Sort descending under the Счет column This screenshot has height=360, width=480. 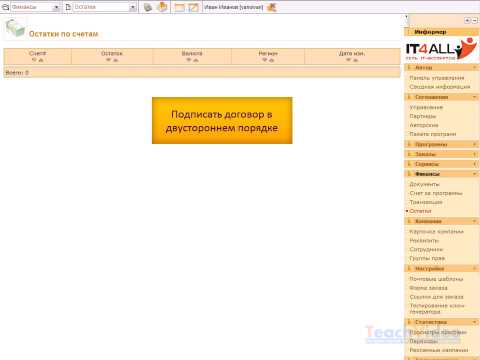34,60
